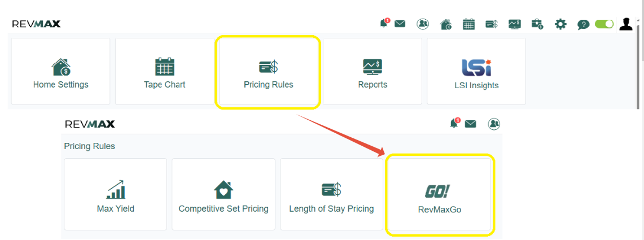Click the Pricing Rules heading text
The image size is (644, 240).
(x=90, y=146)
